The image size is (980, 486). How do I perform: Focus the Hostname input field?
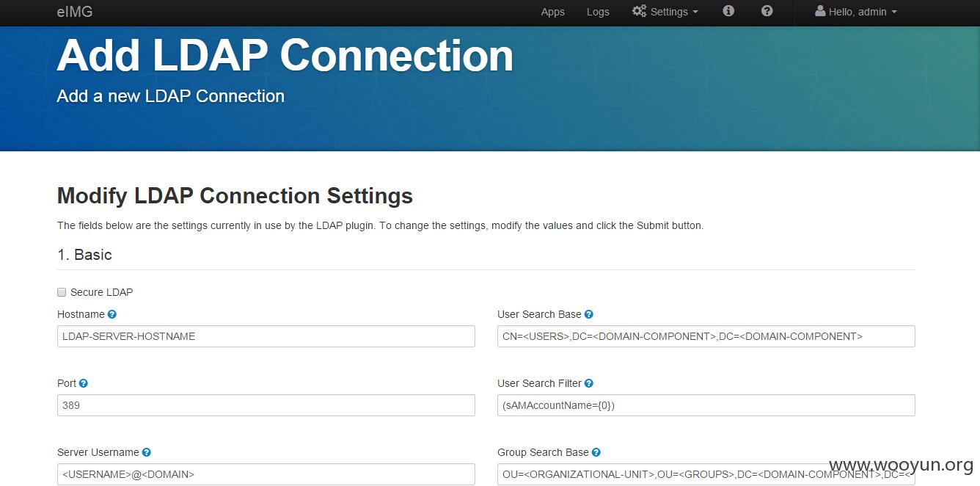click(266, 336)
